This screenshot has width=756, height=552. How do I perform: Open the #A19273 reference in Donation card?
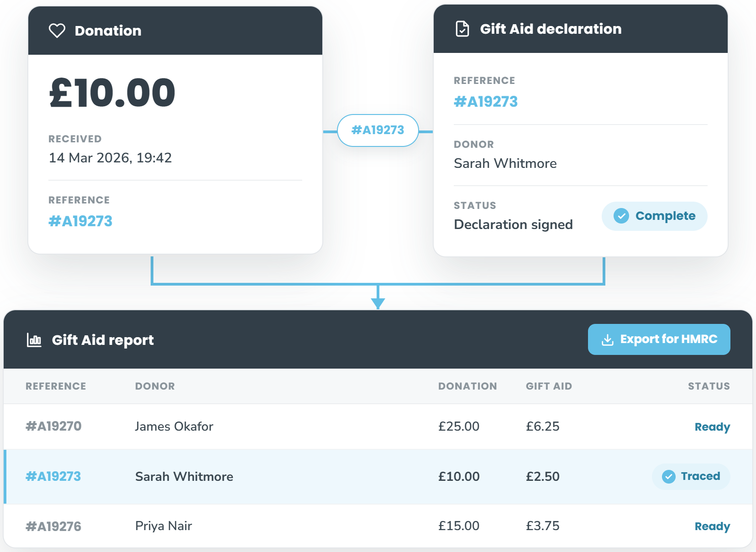[80, 221]
